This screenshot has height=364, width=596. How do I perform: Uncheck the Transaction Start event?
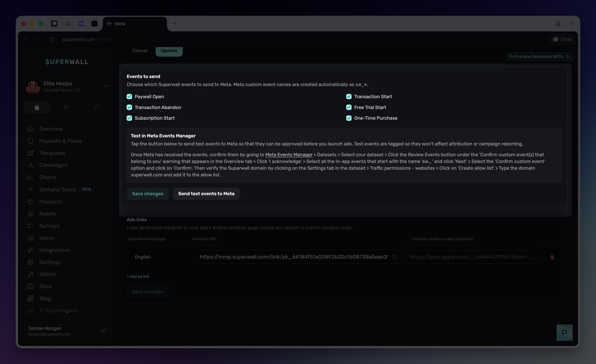tap(349, 97)
